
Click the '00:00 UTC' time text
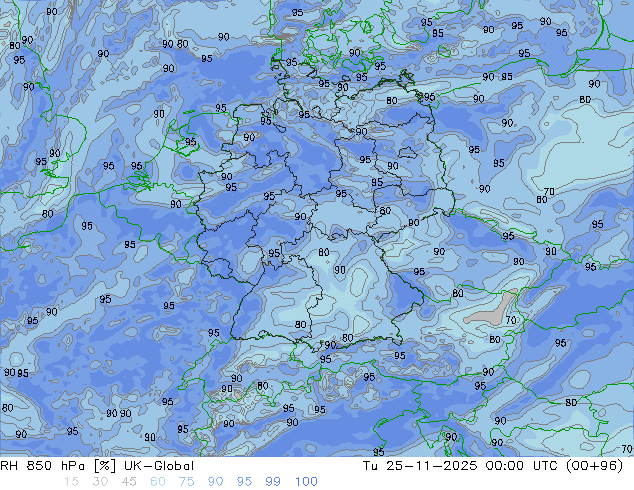click(x=522, y=466)
